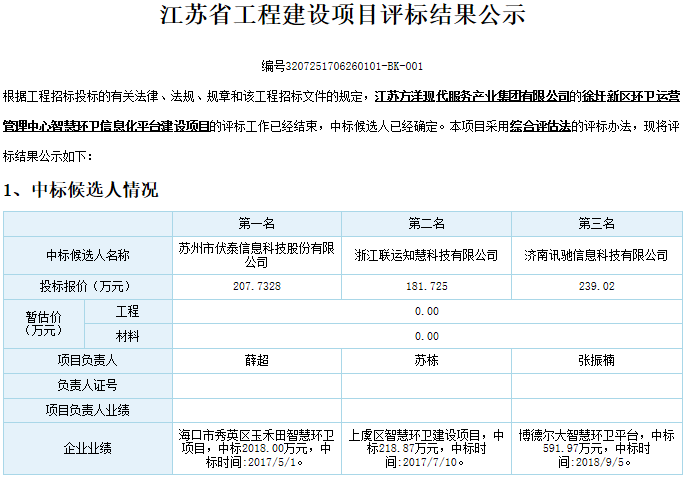Click the bid price 239.02
Screen dimensions: 686x479
pyautogui.click(x=597, y=286)
